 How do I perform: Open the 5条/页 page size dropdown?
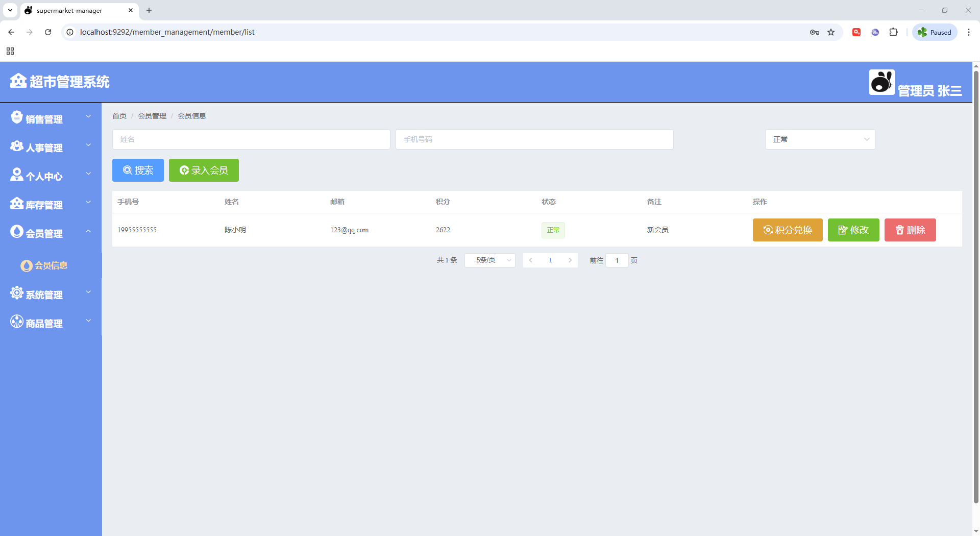click(489, 260)
